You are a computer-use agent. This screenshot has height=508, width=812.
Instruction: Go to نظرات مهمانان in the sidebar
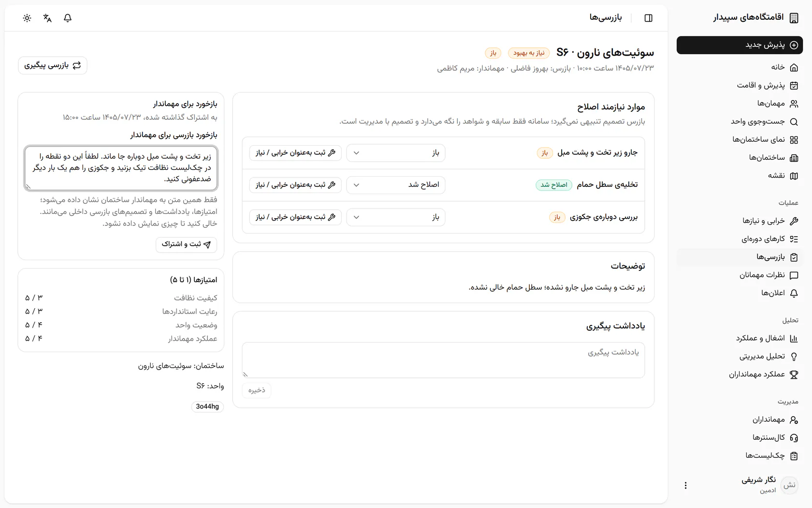point(739,275)
